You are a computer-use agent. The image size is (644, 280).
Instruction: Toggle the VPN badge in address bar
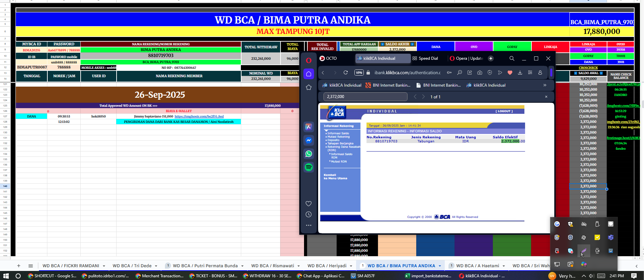pyautogui.click(x=359, y=73)
